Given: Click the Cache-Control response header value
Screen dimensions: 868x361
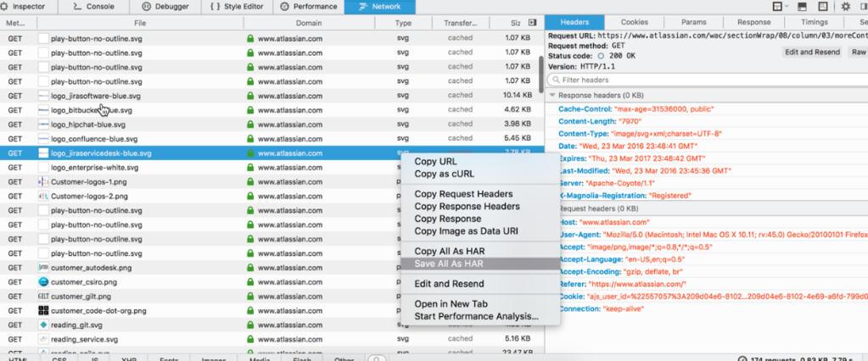Looking at the screenshot, I should (666, 108).
